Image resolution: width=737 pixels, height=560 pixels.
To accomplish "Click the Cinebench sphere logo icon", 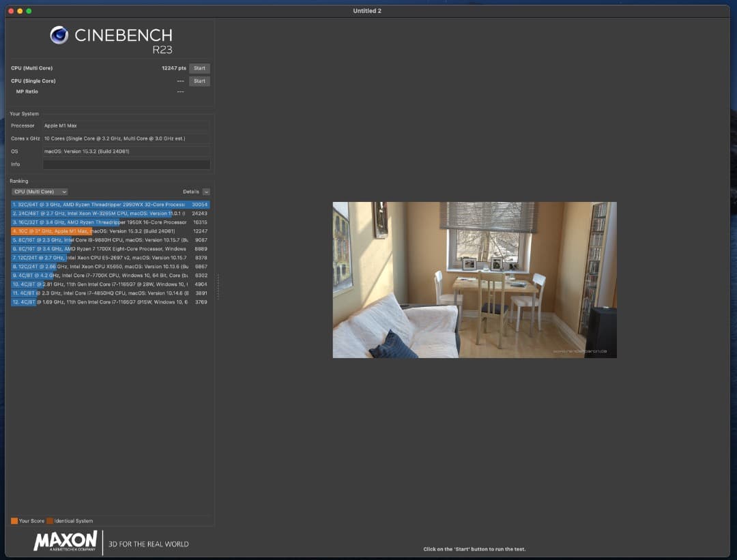I will [x=59, y=35].
